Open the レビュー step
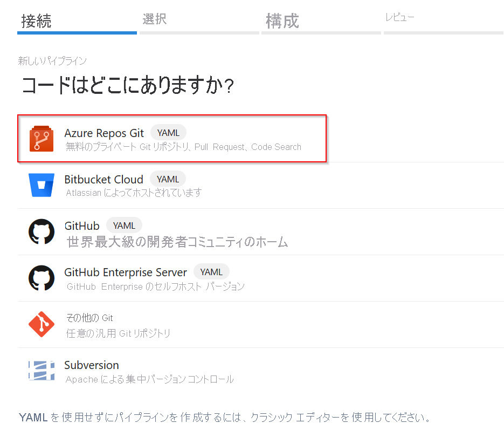The width and height of the screenshot is (504, 437). (x=400, y=17)
